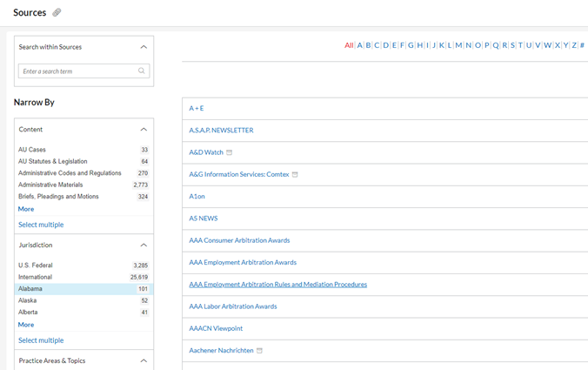588x370 pixels.
Task: Jump to sources starting with # symbol
Action: pyautogui.click(x=582, y=45)
